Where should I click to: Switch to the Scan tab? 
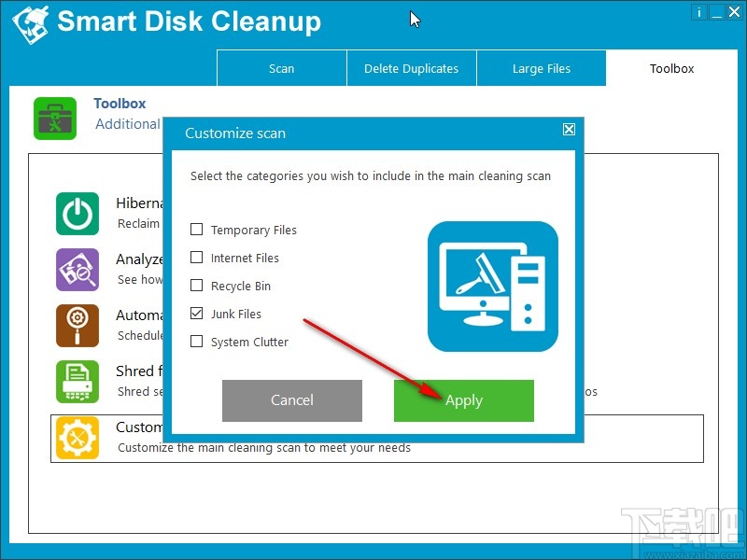coord(282,68)
